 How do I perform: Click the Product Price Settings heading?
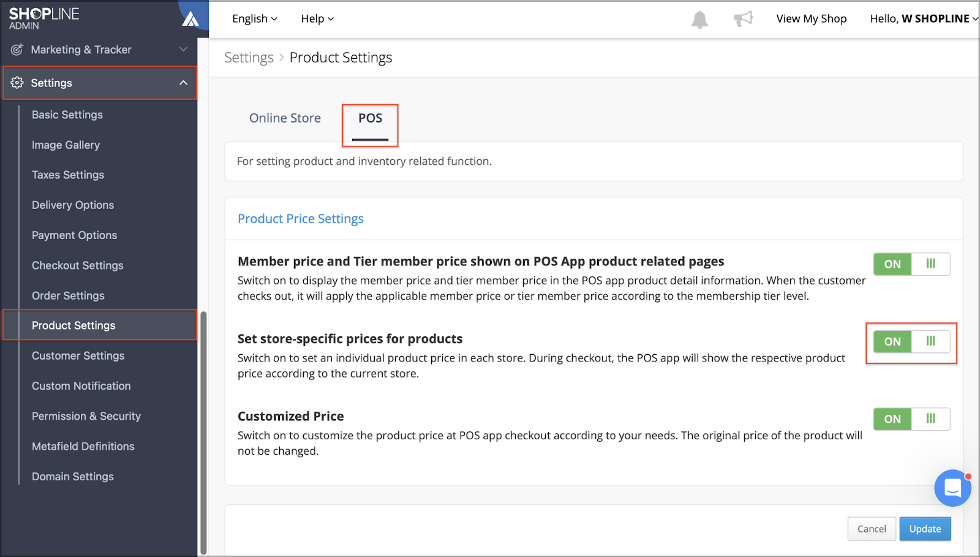pyautogui.click(x=300, y=219)
